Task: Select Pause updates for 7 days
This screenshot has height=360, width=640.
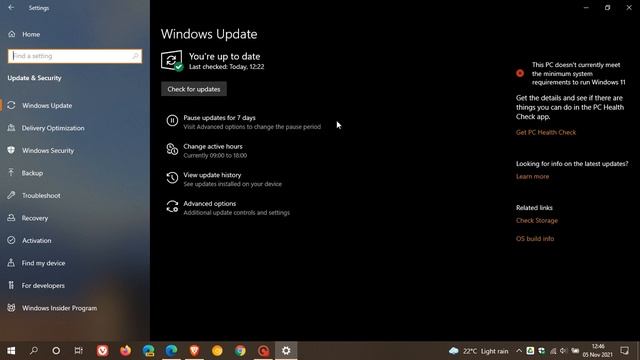Action: point(219,118)
